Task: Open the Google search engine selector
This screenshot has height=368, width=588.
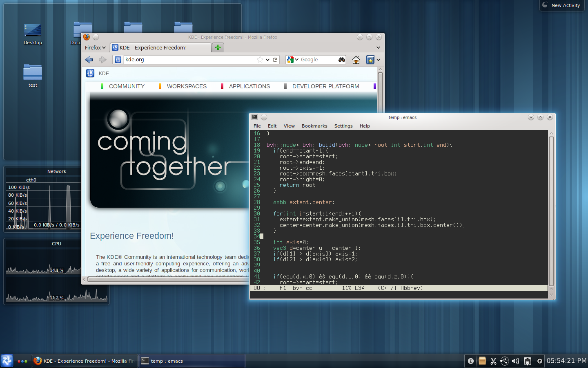Action: 293,60
